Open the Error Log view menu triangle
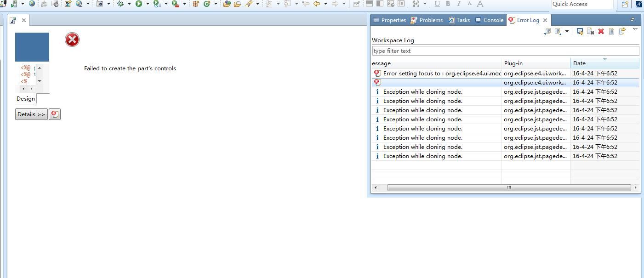This screenshot has width=644, height=278. click(x=635, y=29)
